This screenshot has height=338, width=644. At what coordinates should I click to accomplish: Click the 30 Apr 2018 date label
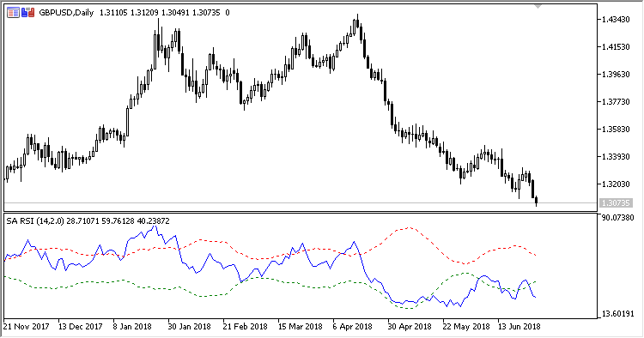pos(410,327)
